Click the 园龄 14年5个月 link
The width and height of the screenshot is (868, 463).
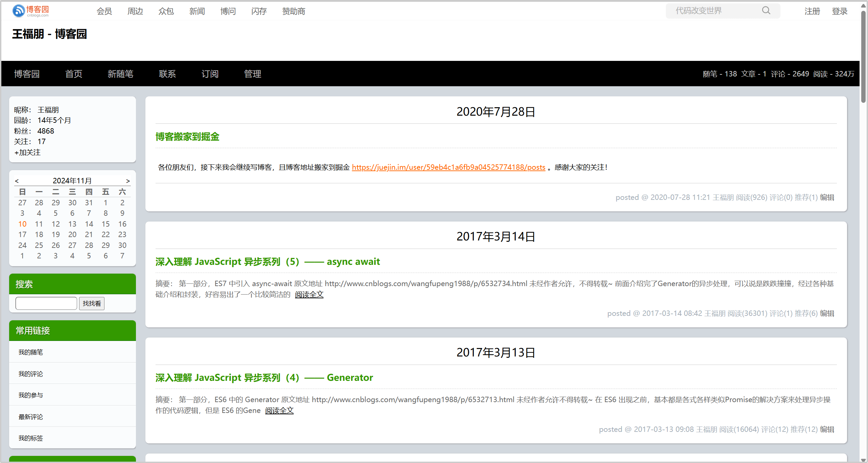(x=54, y=120)
